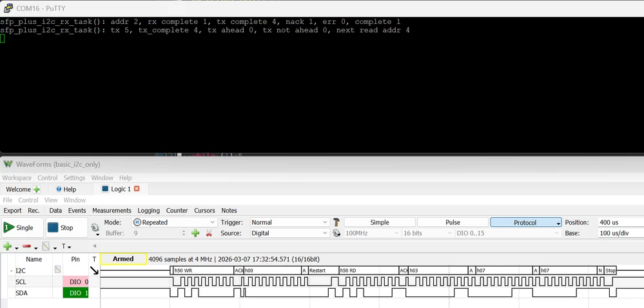The height and width of the screenshot is (308, 644).
Task: Open the Data view
Action: pos(55,210)
